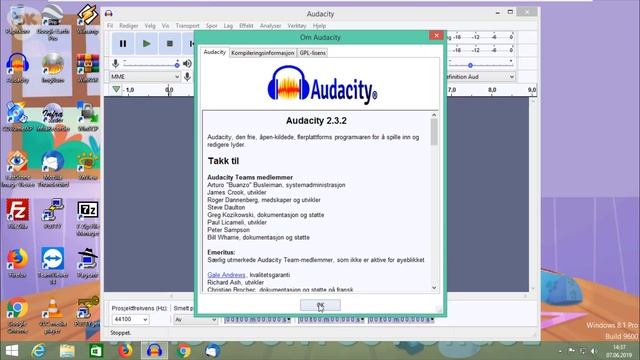This screenshot has width=640, height=360.
Task: Open the Analyser menu
Action: [x=270, y=26]
